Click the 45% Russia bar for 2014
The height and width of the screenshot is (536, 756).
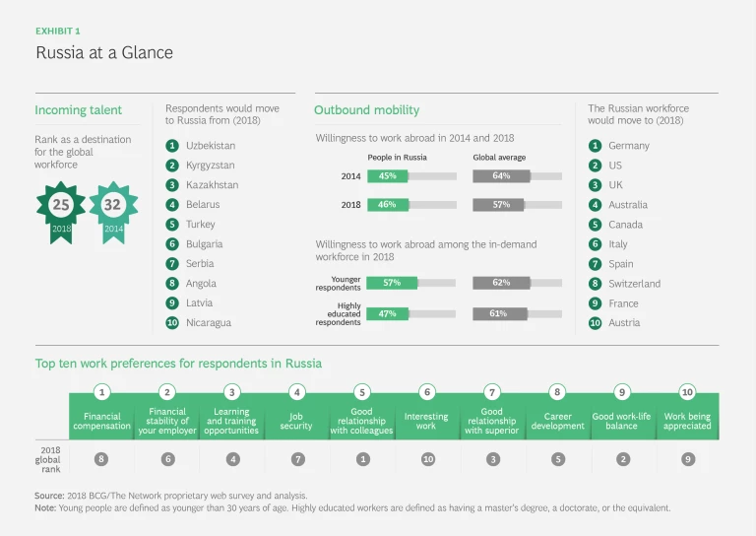[x=387, y=176]
